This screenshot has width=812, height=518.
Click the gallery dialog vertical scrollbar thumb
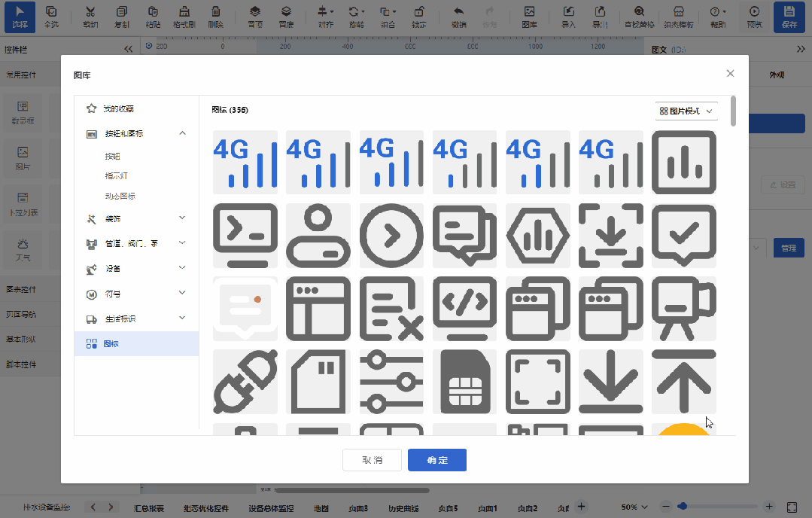click(x=733, y=111)
